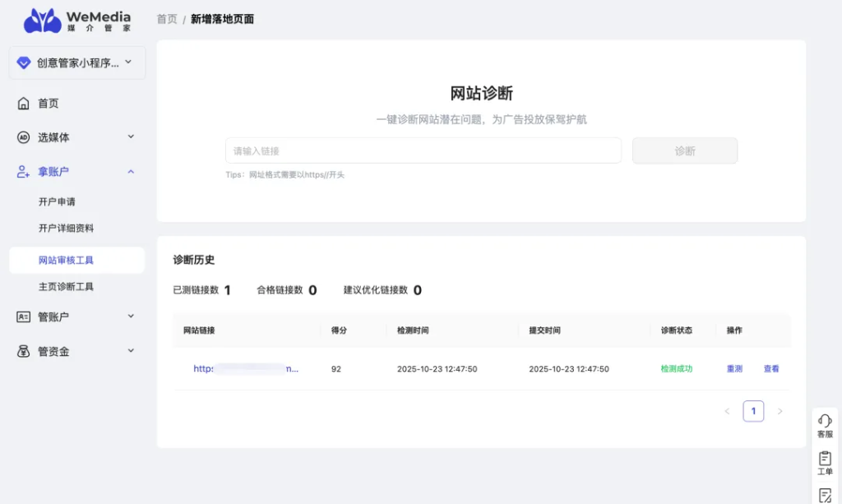
Task: Click the 首页 breadcrumb link
Action: [x=167, y=19]
